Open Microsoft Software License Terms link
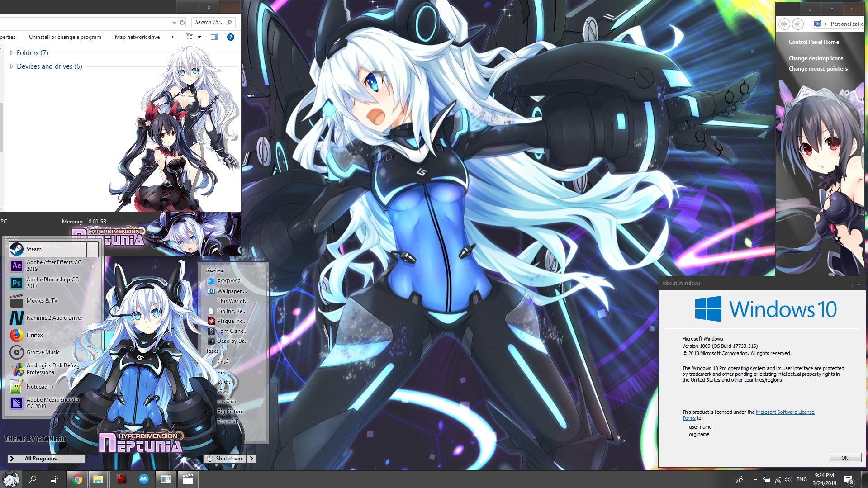Image resolution: width=868 pixels, height=488 pixels. coord(785,412)
